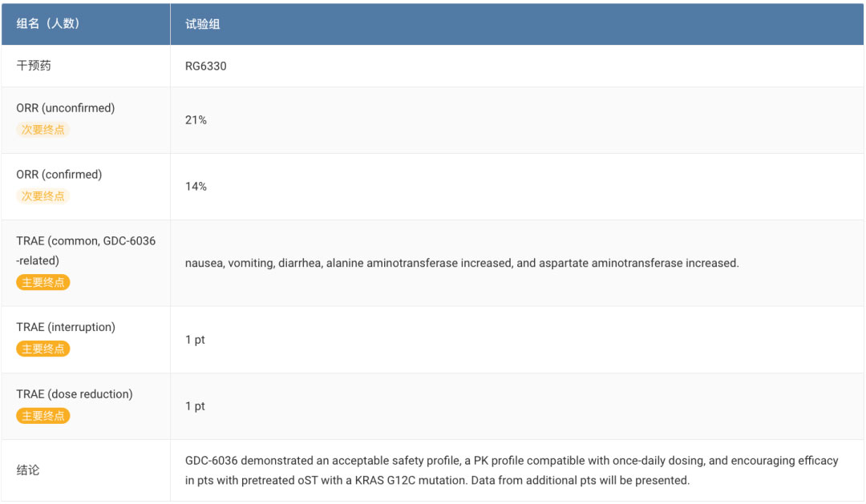Select the RG6330 drug name cell
The width and height of the screenshot is (866, 504).
point(205,66)
